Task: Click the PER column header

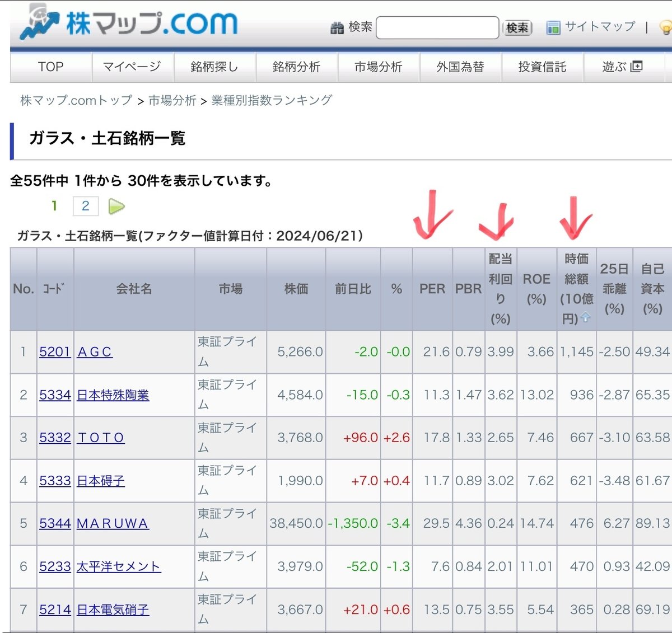Action: [432, 289]
